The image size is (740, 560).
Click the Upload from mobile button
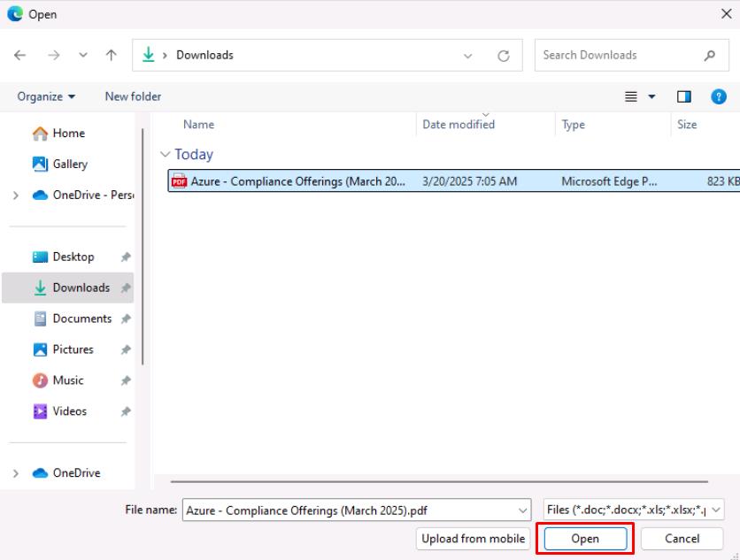[473, 538]
